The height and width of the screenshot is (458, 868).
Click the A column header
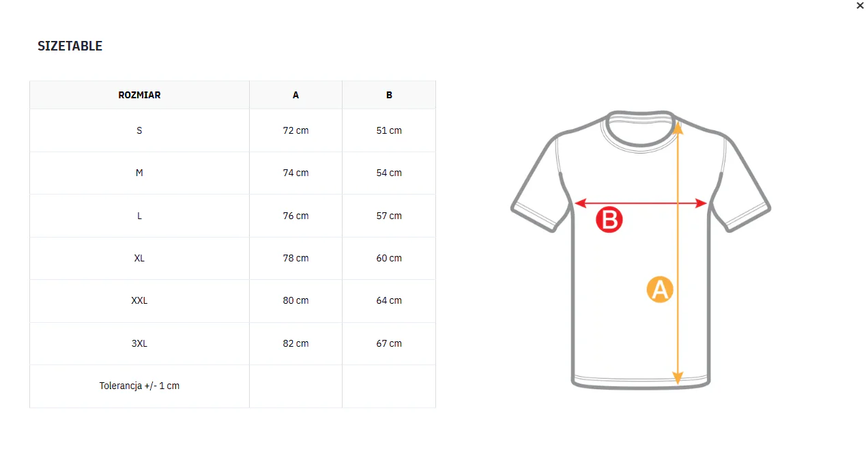(295, 95)
